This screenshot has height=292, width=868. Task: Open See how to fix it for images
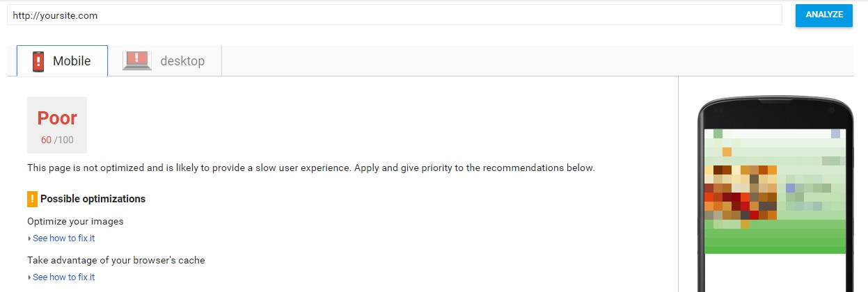click(x=63, y=238)
